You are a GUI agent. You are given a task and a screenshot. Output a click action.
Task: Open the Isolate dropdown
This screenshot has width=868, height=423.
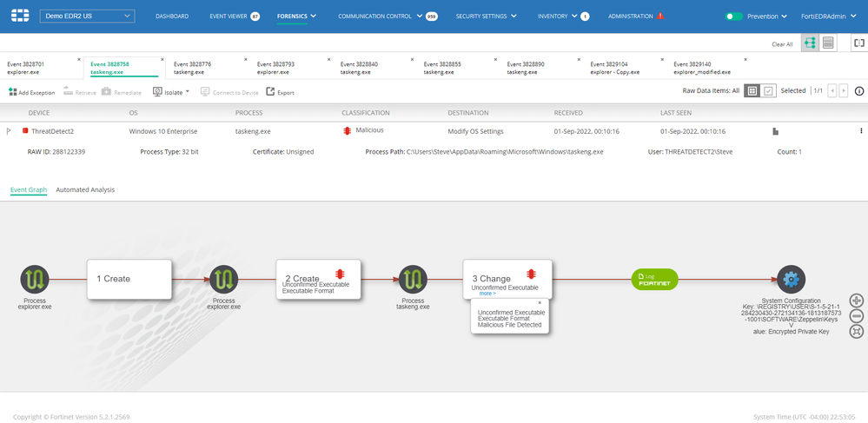[171, 92]
